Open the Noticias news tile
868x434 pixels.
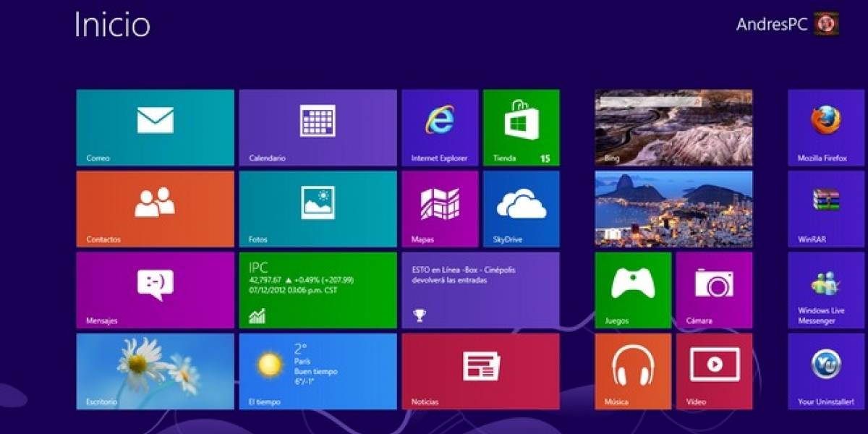tap(480, 371)
